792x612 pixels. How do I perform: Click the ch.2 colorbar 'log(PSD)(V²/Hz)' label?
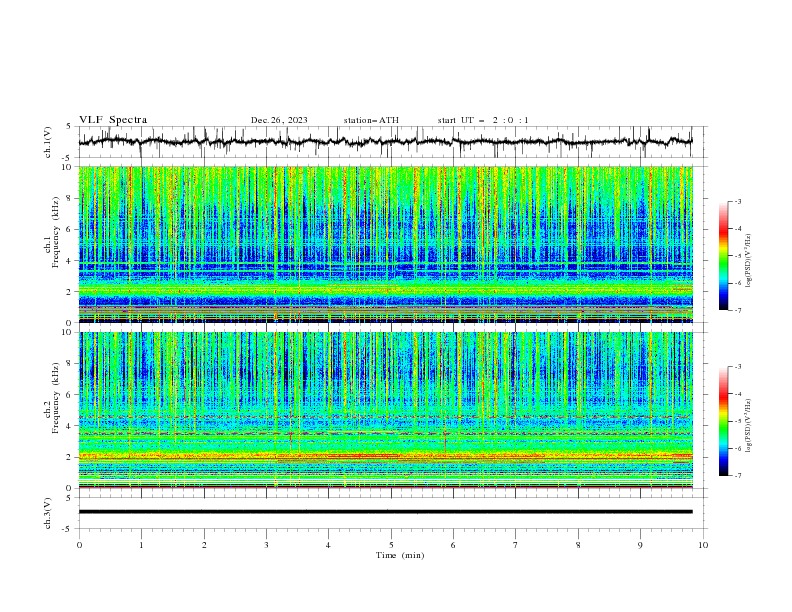748,426
